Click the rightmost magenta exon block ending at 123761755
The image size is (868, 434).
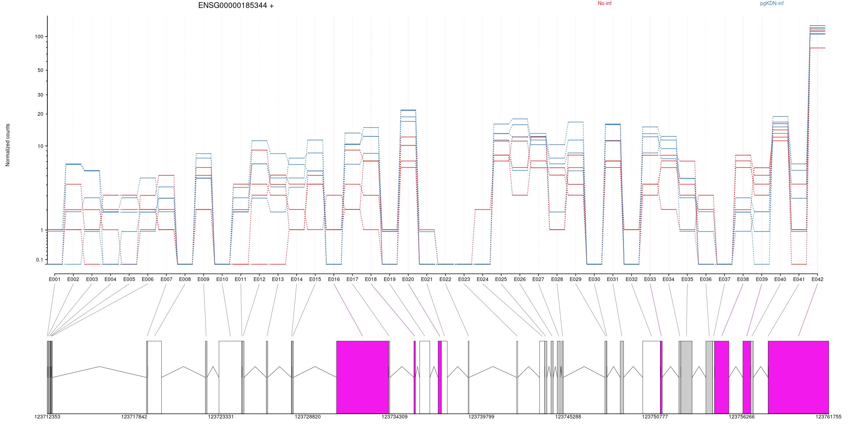pyautogui.click(x=798, y=377)
